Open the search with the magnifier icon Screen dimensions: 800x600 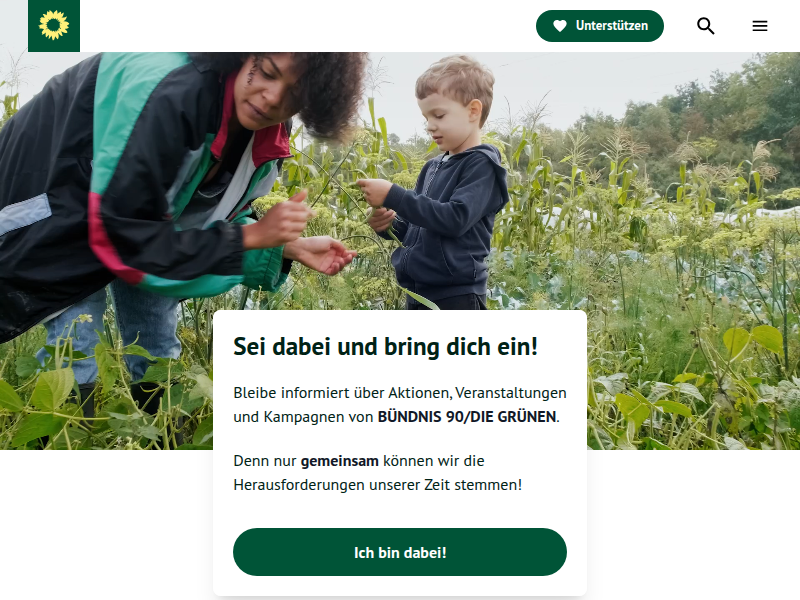pos(706,26)
